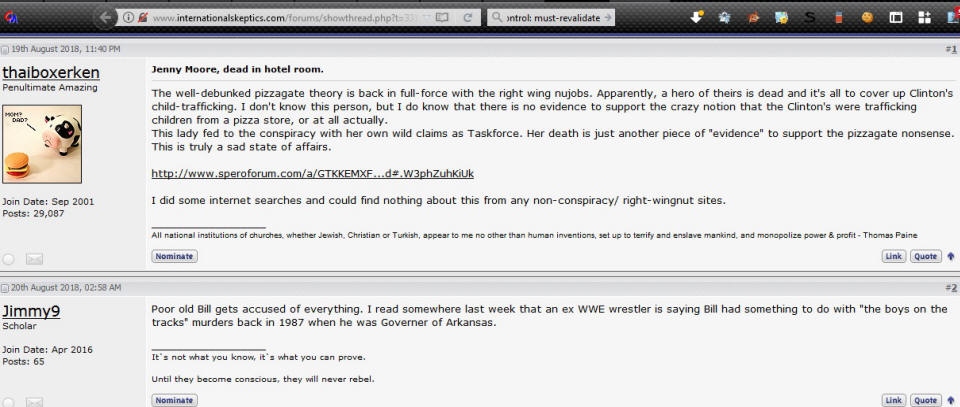Click Link button on post #1
This screenshot has height=407, width=960.
pos(893,256)
